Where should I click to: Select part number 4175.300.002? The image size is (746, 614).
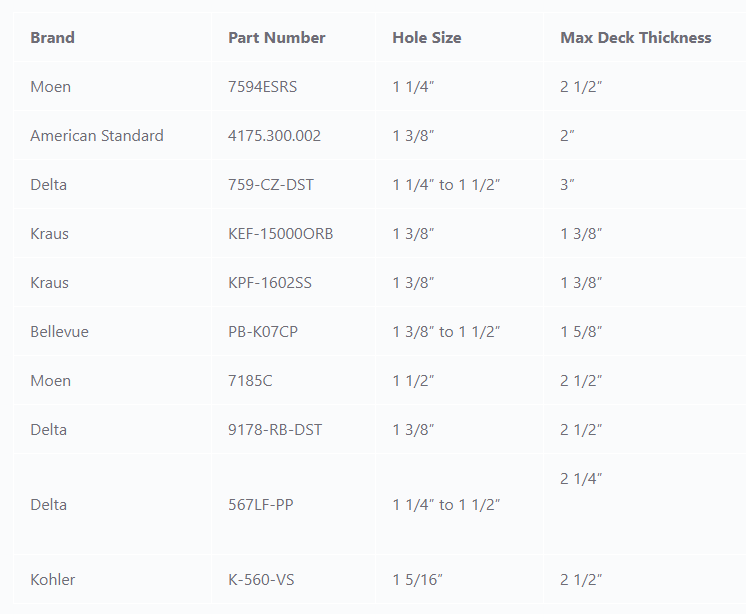click(x=275, y=136)
